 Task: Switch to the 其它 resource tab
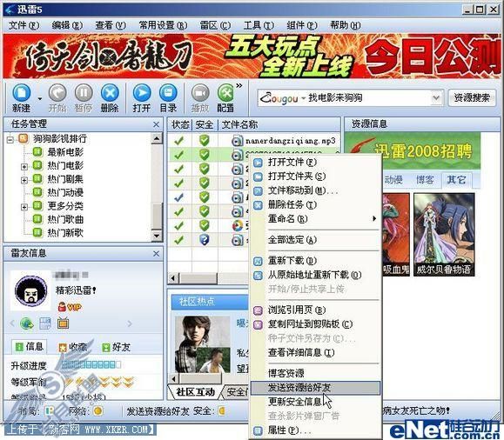pyautogui.click(x=456, y=180)
